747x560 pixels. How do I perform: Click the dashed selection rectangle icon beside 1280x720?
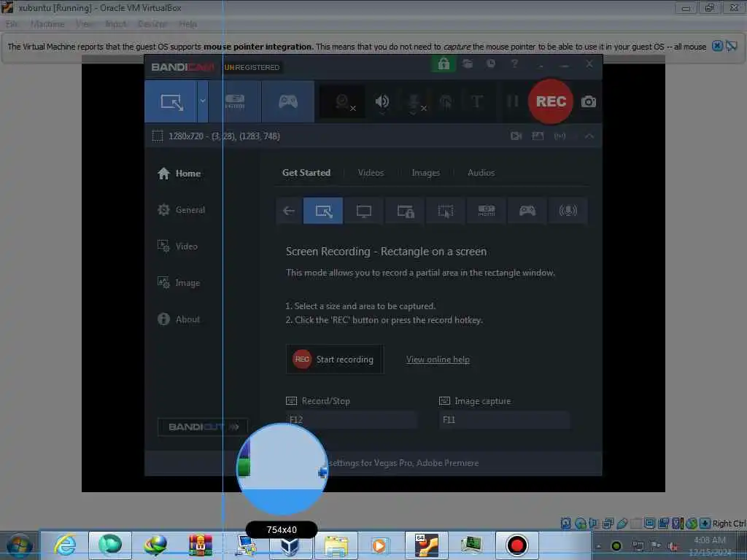(x=158, y=136)
